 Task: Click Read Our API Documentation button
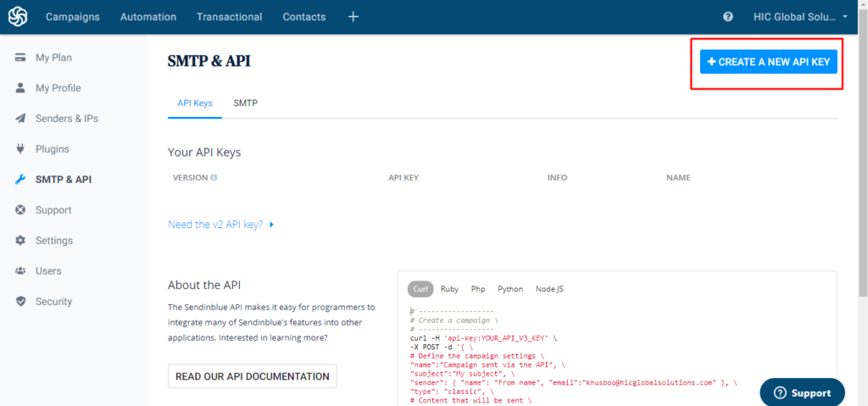pos(253,376)
